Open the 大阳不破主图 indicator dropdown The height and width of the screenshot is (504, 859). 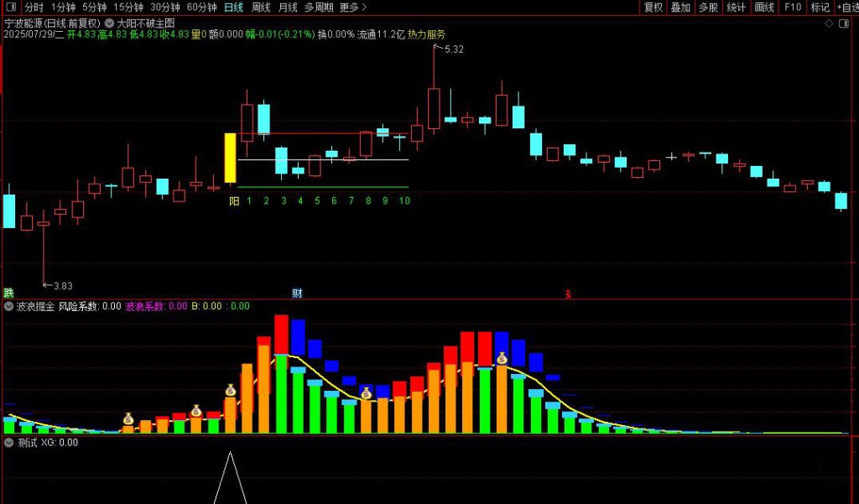(110, 23)
